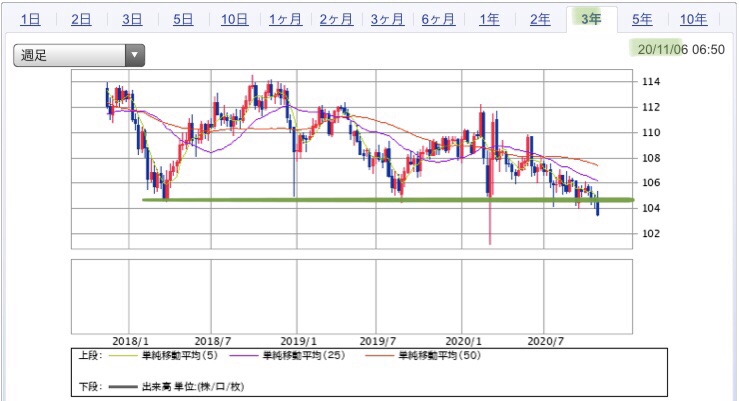The width and height of the screenshot is (739, 401).
Task: Click the timestamp 20/11/06 06:50
Action: (681, 49)
